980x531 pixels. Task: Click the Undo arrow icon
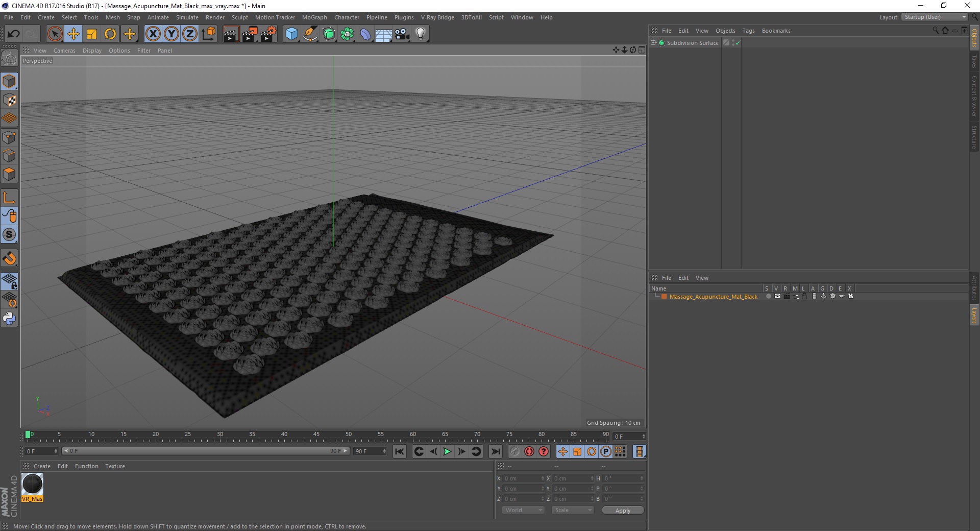(x=13, y=34)
